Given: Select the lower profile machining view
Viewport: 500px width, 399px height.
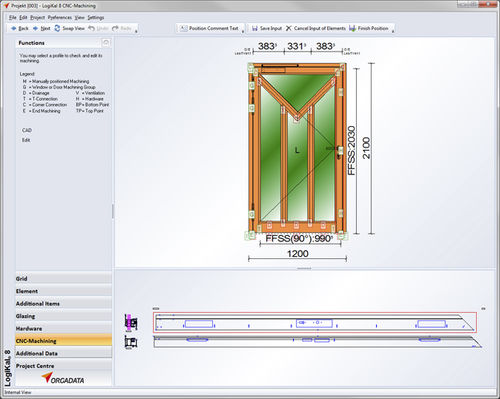Looking at the screenshot, I should tap(317, 342).
